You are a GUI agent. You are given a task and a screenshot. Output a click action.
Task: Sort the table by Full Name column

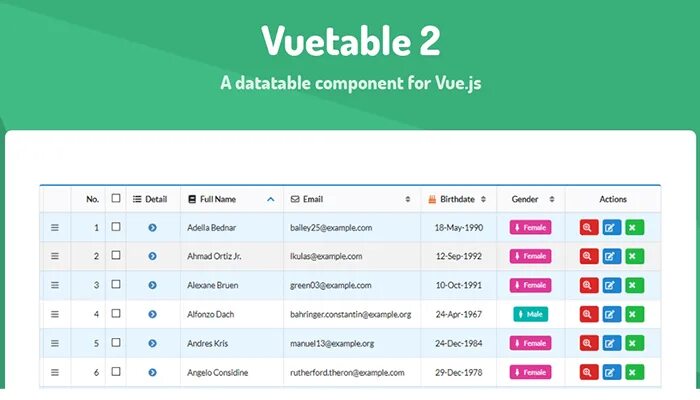(231, 199)
